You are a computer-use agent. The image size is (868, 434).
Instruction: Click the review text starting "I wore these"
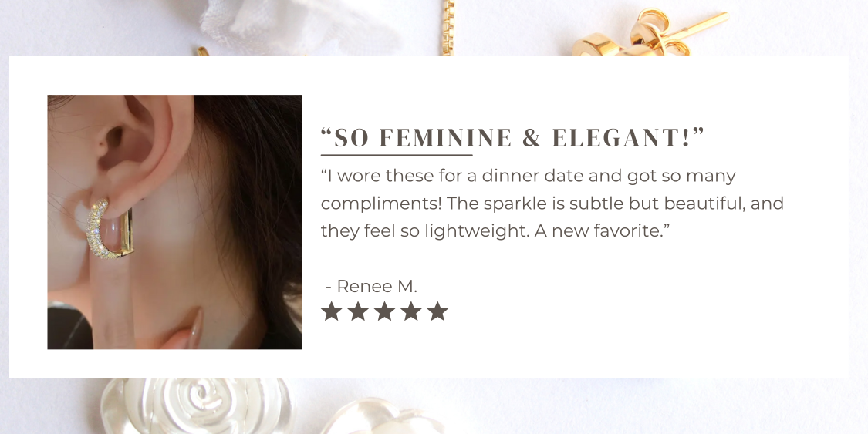point(552,204)
